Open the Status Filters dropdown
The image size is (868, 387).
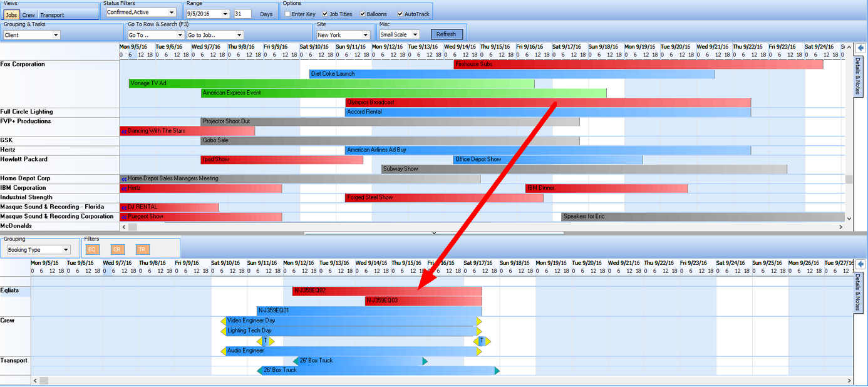tap(172, 13)
